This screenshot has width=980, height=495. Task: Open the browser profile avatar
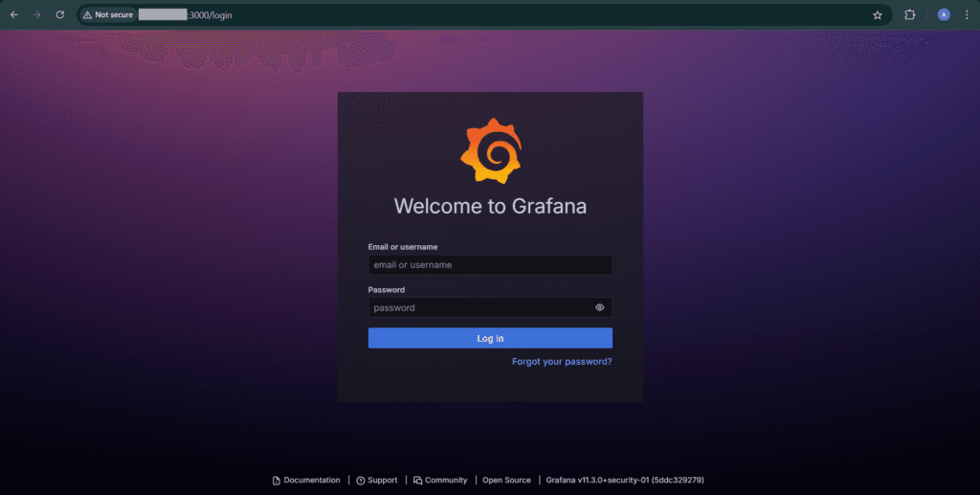pos(944,15)
